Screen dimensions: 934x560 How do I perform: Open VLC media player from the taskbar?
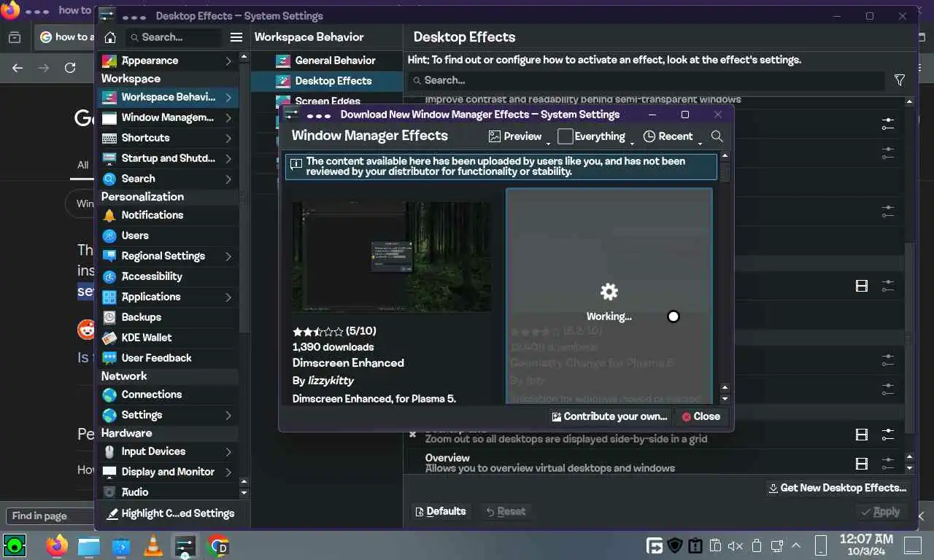(x=153, y=545)
